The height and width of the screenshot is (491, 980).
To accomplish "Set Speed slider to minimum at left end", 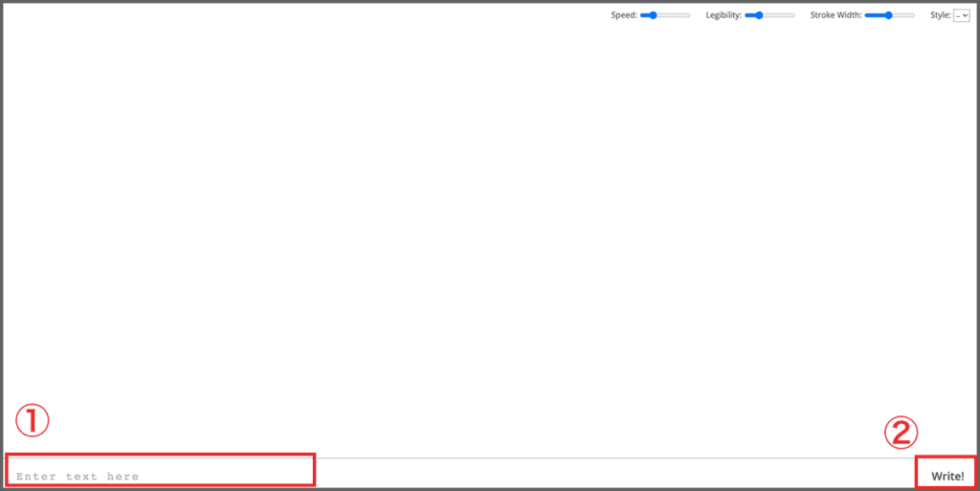I will 642,15.
